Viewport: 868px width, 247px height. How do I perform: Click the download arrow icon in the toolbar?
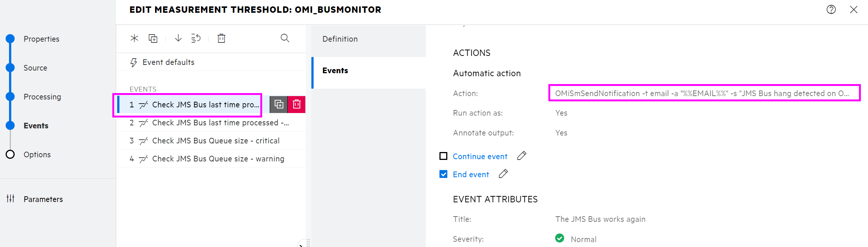click(x=178, y=38)
